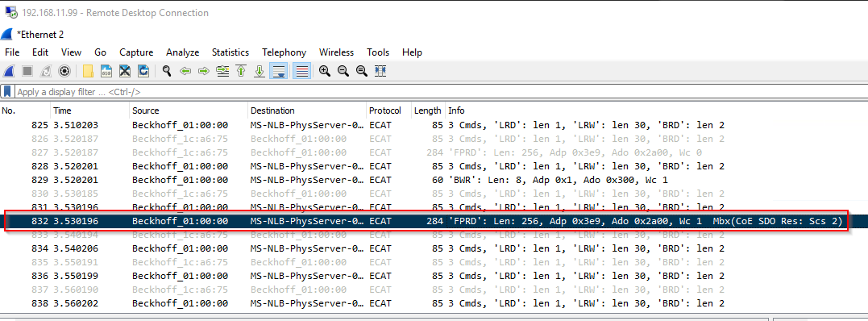Sort by the Source column header

(x=189, y=110)
